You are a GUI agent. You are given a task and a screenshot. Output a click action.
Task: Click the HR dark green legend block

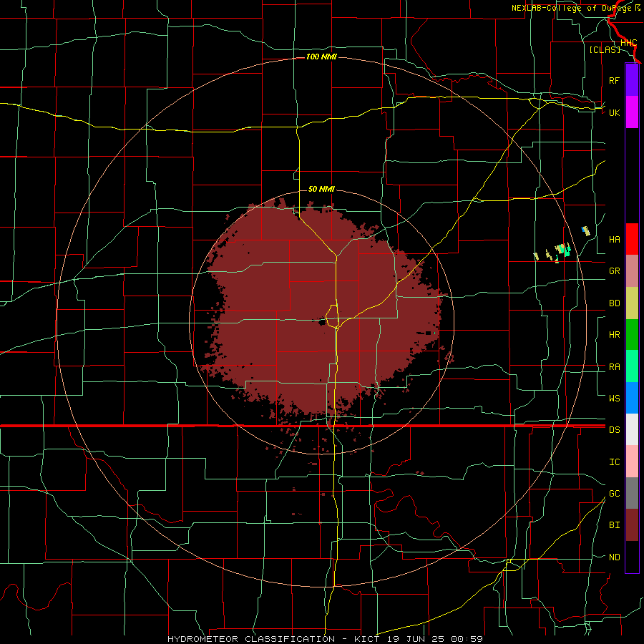tap(632, 335)
